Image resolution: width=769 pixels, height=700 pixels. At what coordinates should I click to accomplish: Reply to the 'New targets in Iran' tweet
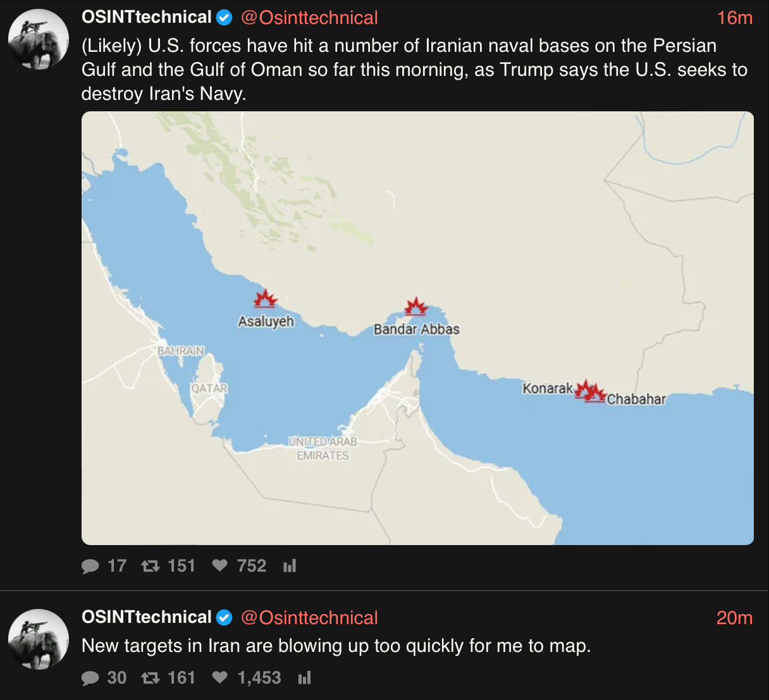pyautogui.click(x=90, y=679)
